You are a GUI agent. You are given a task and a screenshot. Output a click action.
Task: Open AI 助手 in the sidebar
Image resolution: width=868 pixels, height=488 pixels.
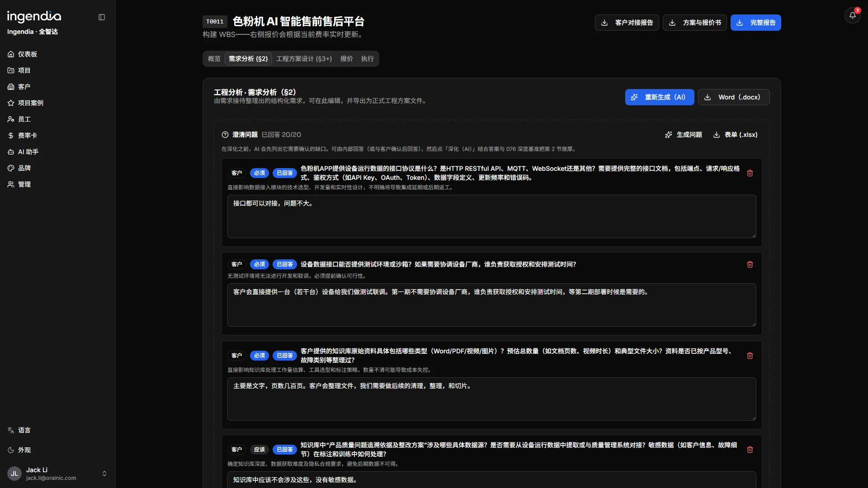(58, 152)
